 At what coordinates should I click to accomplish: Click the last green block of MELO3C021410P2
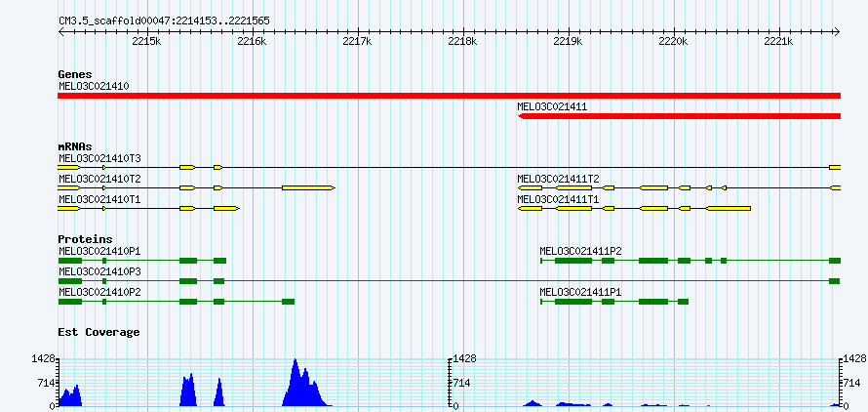[x=288, y=302]
